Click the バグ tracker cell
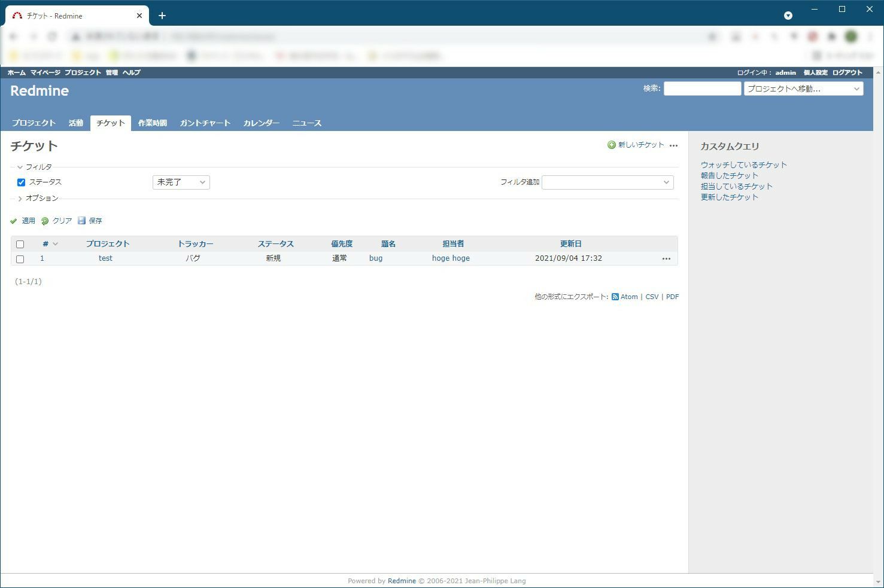Image resolution: width=884 pixels, height=588 pixels. pyautogui.click(x=193, y=258)
